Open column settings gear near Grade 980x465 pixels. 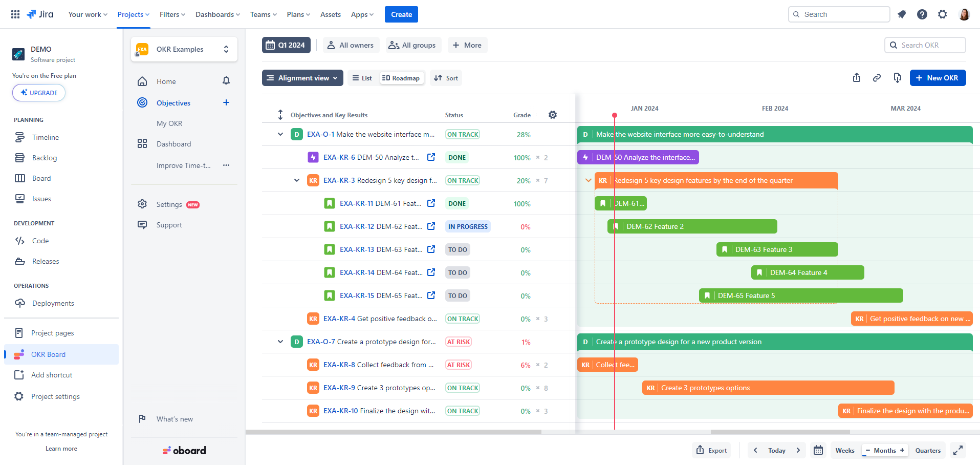(553, 115)
